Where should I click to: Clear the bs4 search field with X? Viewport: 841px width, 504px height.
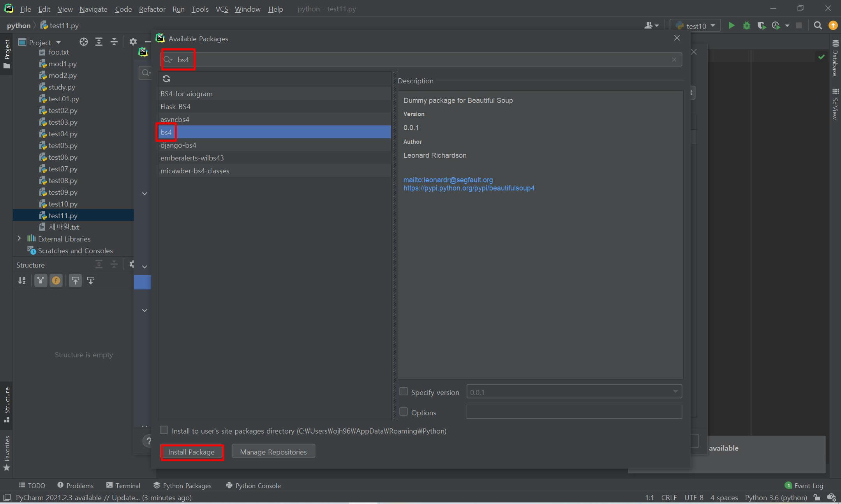(674, 60)
